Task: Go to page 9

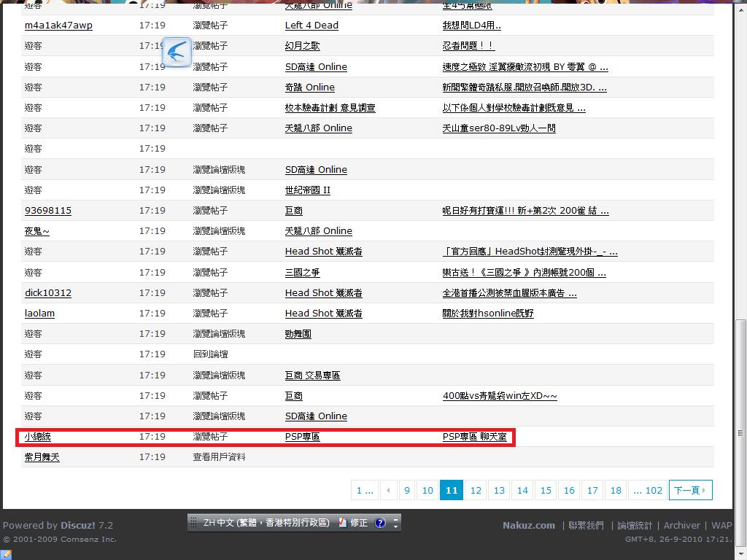Action: (x=407, y=490)
